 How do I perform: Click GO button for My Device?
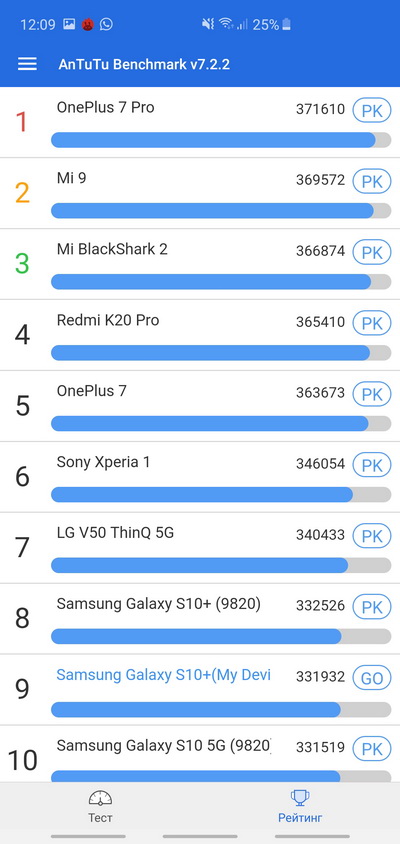[x=371, y=678]
